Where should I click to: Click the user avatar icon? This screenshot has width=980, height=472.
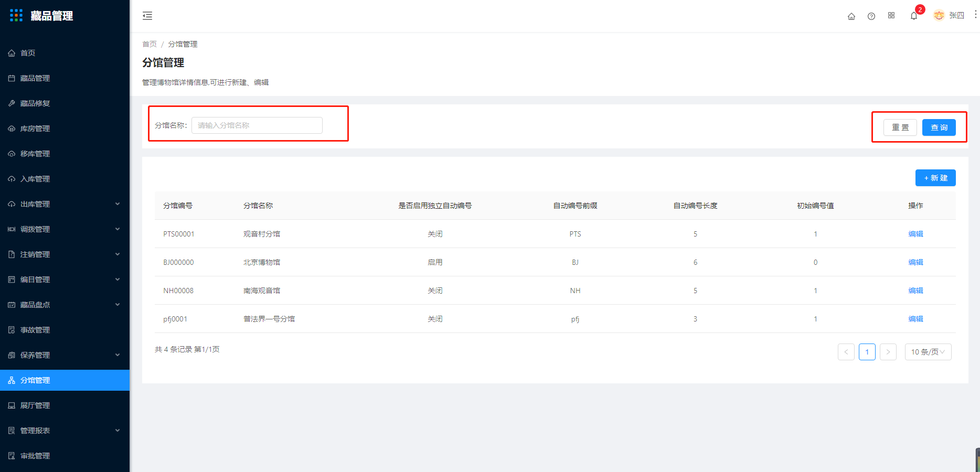[x=939, y=16]
